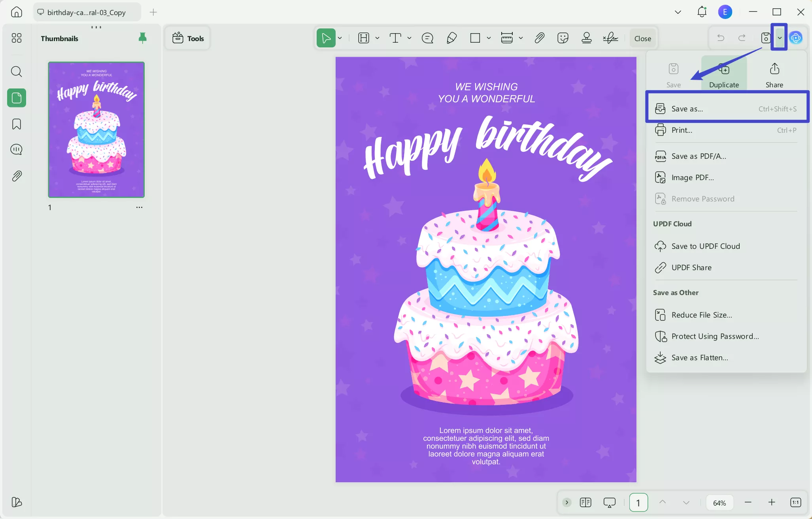812x519 pixels.
Task: Select the Search icon in the sidebar
Action: click(x=16, y=71)
